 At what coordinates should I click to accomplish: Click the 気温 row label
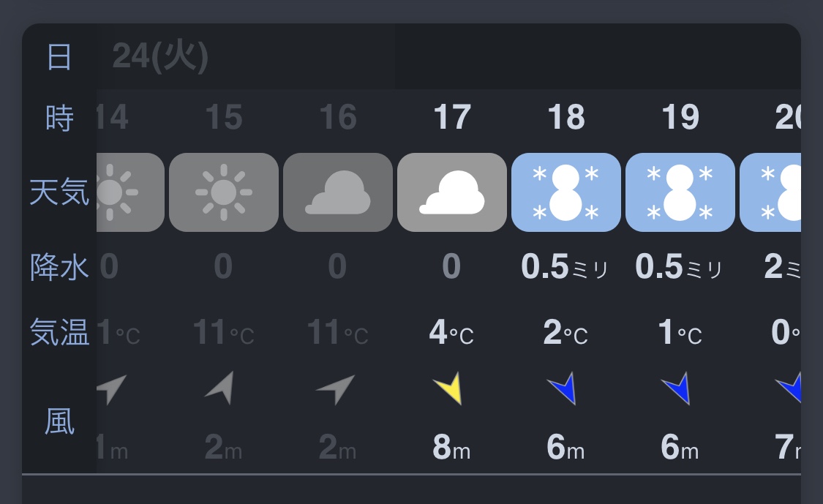tap(59, 333)
